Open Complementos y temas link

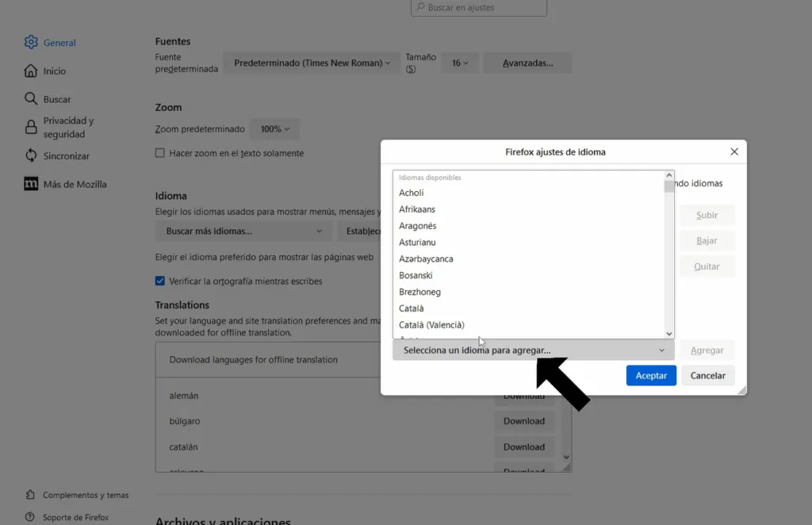pos(86,495)
